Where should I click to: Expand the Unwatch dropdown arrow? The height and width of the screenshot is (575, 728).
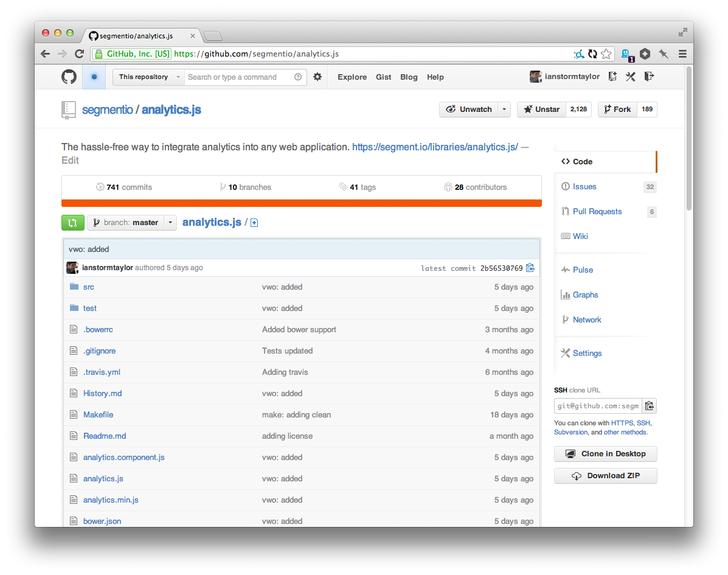504,109
